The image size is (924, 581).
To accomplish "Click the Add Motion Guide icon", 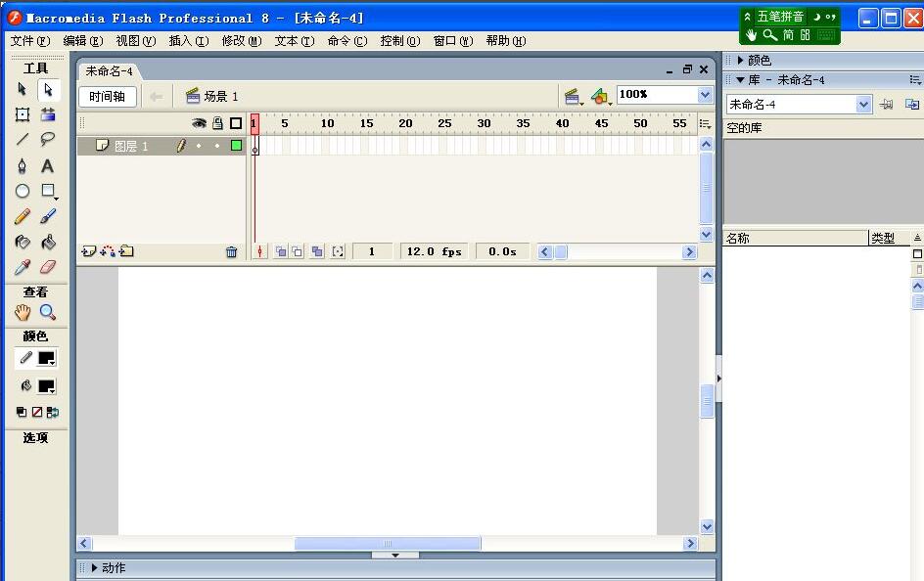I will 108,251.
